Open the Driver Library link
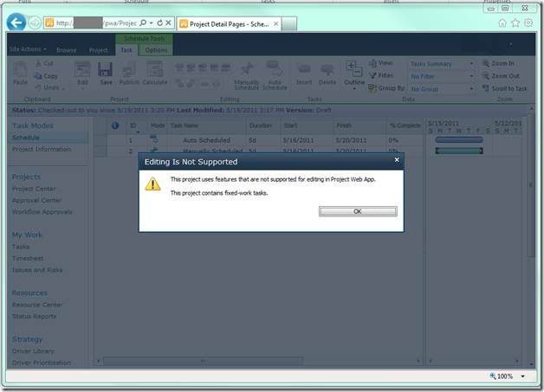Screen dimensions: 544x392 [x=33, y=351]
